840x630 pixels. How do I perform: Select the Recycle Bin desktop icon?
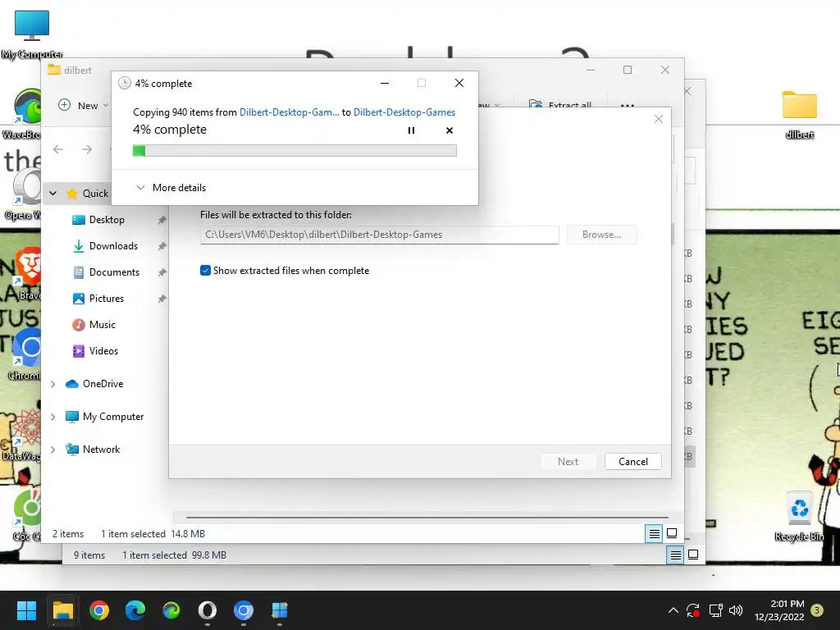pyautogui.click(x=799, y=517)
